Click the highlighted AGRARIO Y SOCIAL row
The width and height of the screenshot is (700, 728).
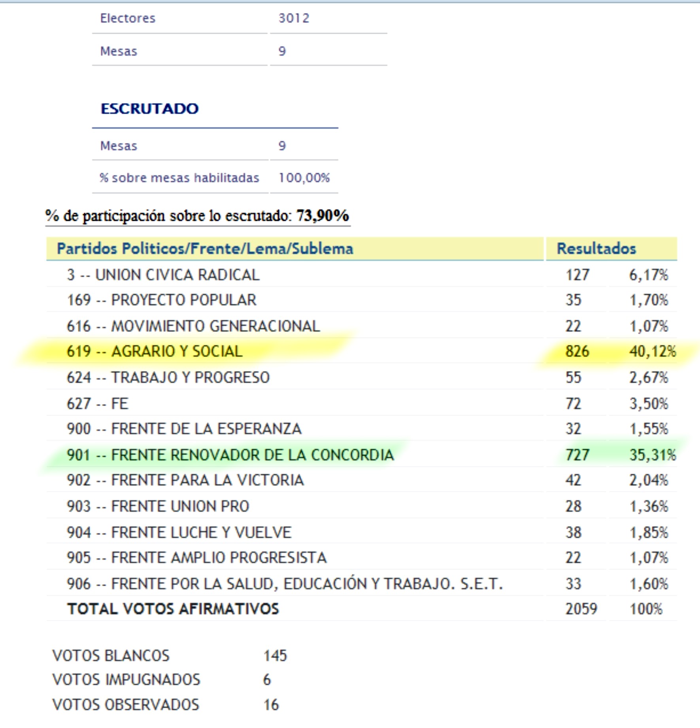pos(155,351)
